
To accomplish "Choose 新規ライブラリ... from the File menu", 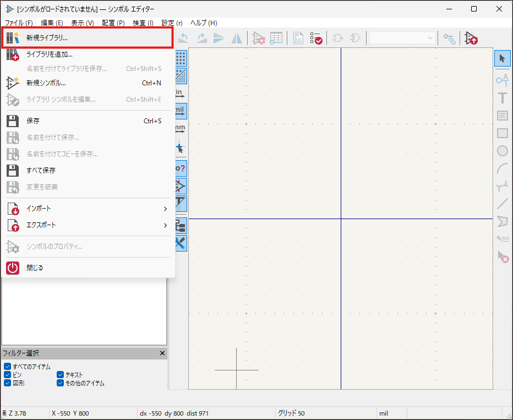I will pyautogui.click(x=47, y=38).
